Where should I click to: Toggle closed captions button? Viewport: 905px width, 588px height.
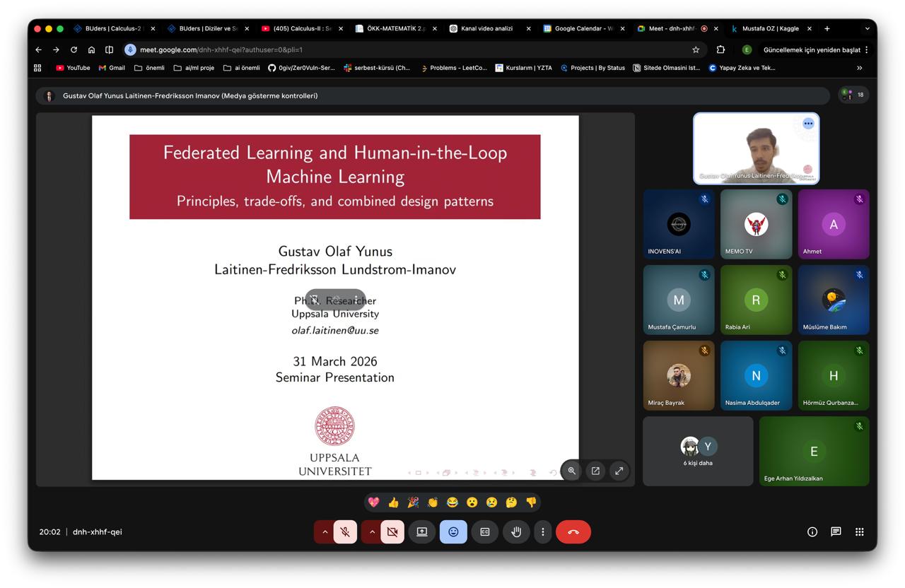point(485,531)
